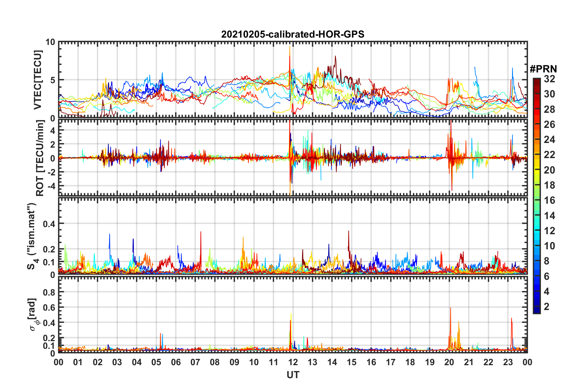Screen dimensions: 586x392
Task: Click the S4 ("ism.mat") axis label
Action: tap(33, 236)
